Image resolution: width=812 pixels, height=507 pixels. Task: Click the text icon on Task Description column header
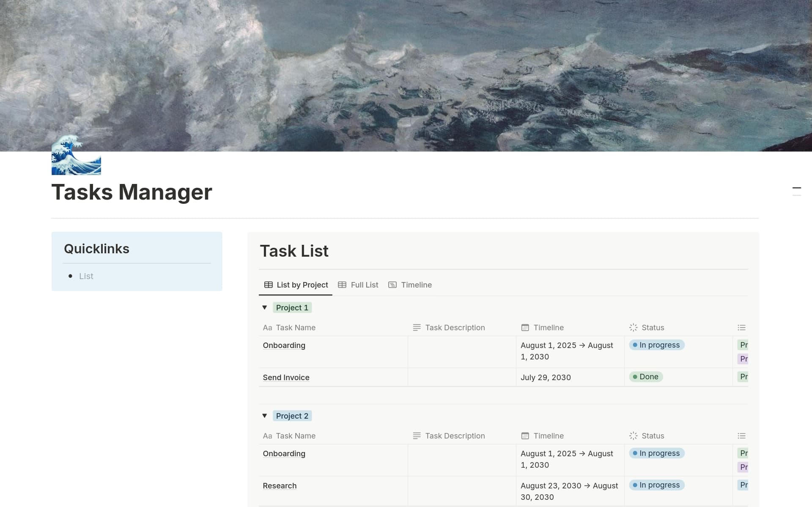(x=417, y=327)
